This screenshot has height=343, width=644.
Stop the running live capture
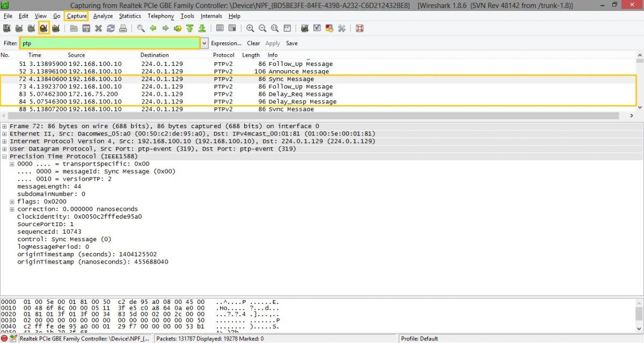tap(45, 28)
